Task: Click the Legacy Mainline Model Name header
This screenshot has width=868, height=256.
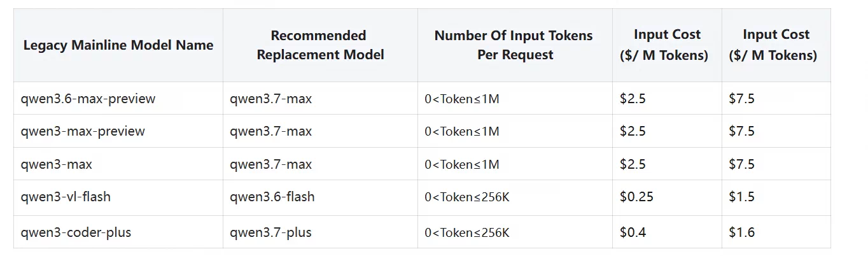Action: pyautogui.click(x=118, y=45)
